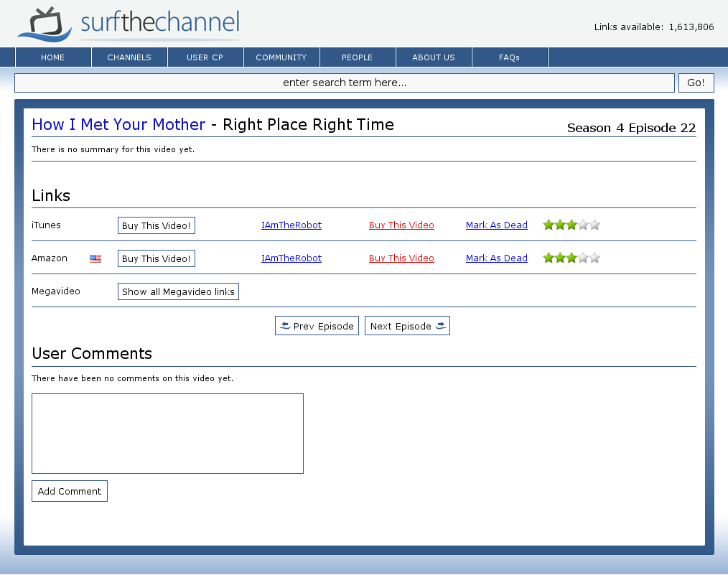Open the How I Met Your Mother link
The image size is (728, 575).
pyautogui.click(x=118, y=124)
